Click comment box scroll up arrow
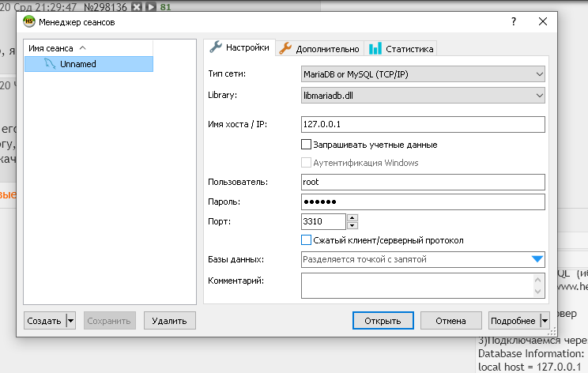Viewport: 588px width, 373px height. [x=537, y=280]
